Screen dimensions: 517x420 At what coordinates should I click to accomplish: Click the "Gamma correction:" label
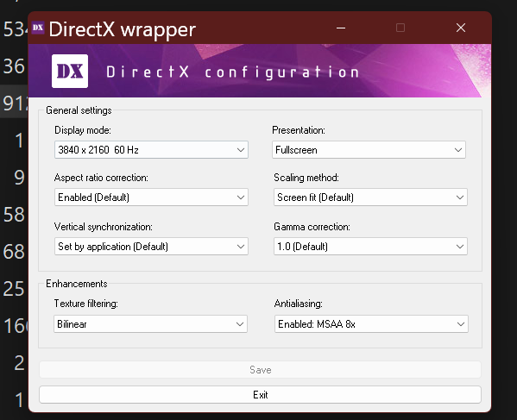[x=312, y=227]
